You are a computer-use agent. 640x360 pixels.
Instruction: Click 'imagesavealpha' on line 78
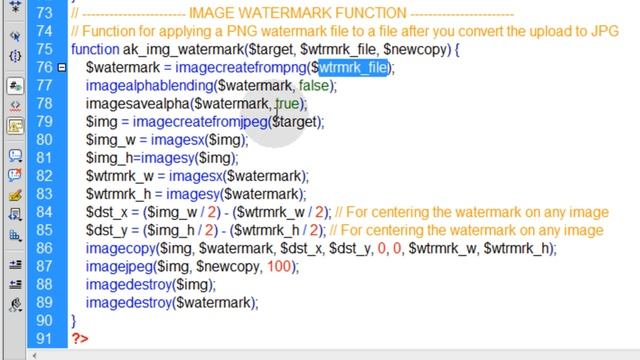pos(138,104)
